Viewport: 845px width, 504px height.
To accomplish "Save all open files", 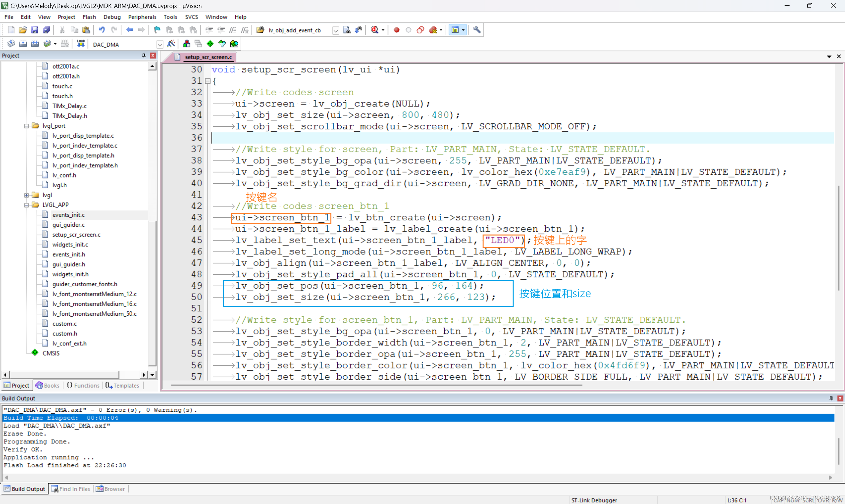I will pyautogui.click(x=47, y=30).
